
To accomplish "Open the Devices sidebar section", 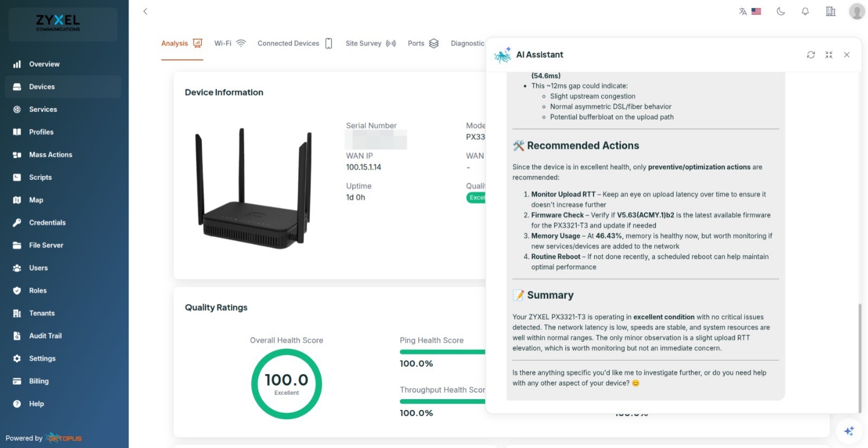I will tap(63, 87).
